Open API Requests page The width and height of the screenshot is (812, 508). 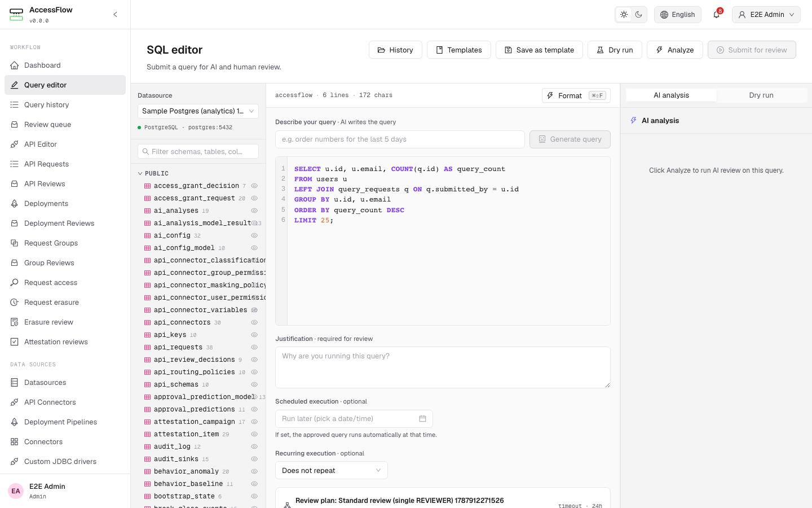click(65, 164)
